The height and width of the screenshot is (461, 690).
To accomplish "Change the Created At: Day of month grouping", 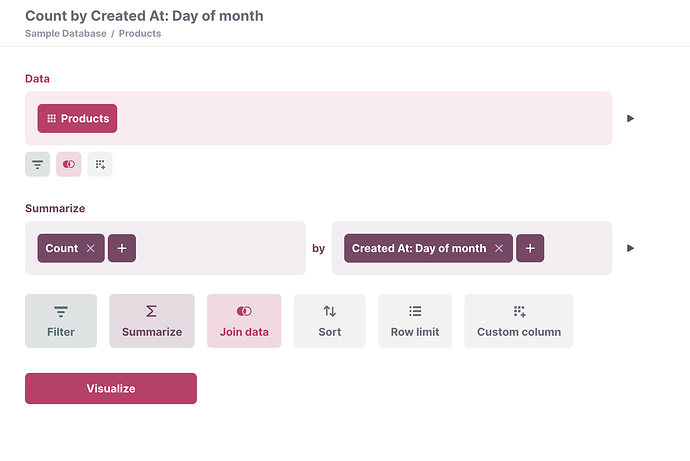I will coord(418,248).
